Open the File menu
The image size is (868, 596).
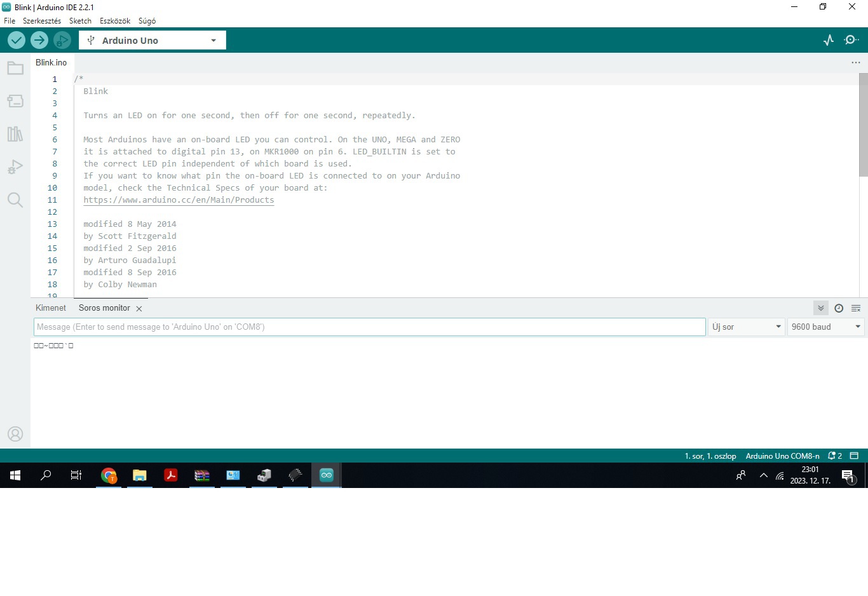click(x=10, y=21)
